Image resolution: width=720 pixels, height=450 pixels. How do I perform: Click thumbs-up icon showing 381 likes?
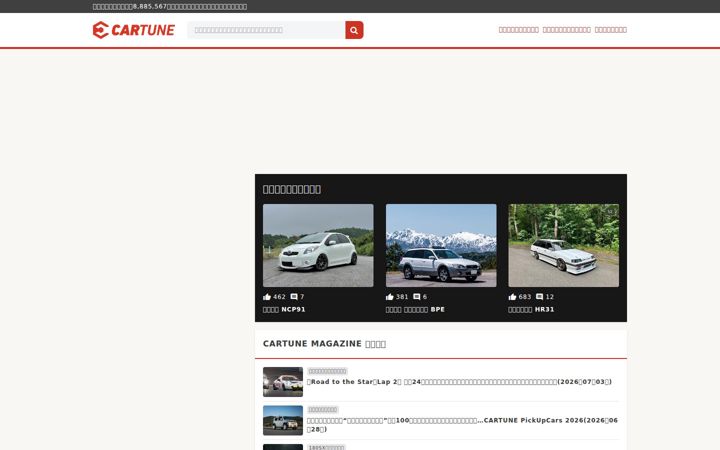(390, 297)
